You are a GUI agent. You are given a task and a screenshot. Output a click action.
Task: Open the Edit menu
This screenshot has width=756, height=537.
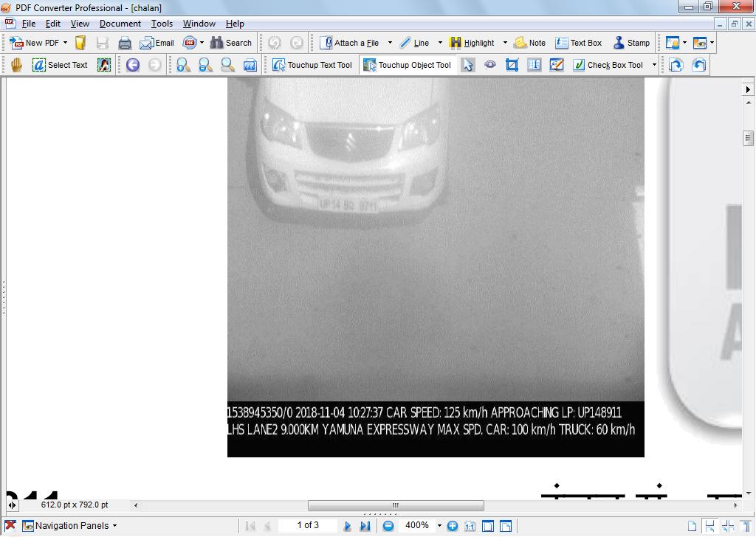click(x=53, y=24)
